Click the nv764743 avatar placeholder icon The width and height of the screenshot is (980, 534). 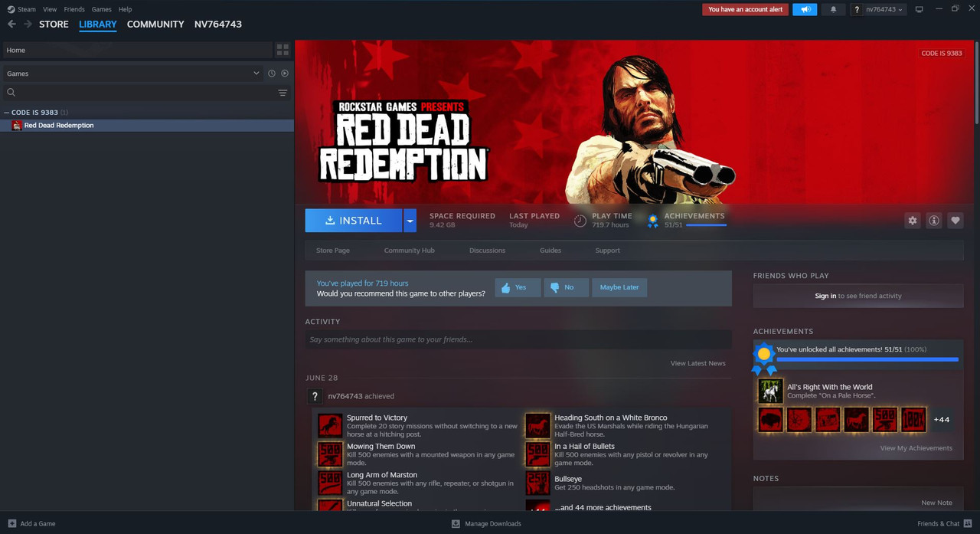314,396
